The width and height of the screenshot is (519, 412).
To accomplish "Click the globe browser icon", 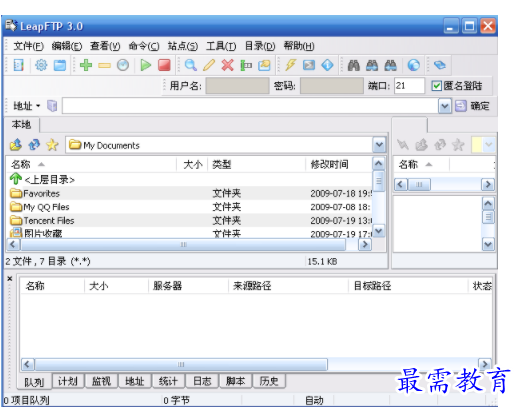I will 414,65.
